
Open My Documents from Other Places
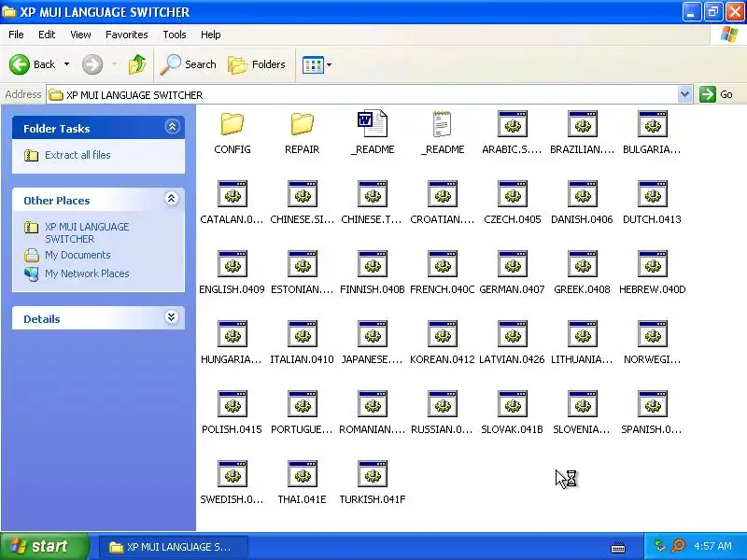78,255
